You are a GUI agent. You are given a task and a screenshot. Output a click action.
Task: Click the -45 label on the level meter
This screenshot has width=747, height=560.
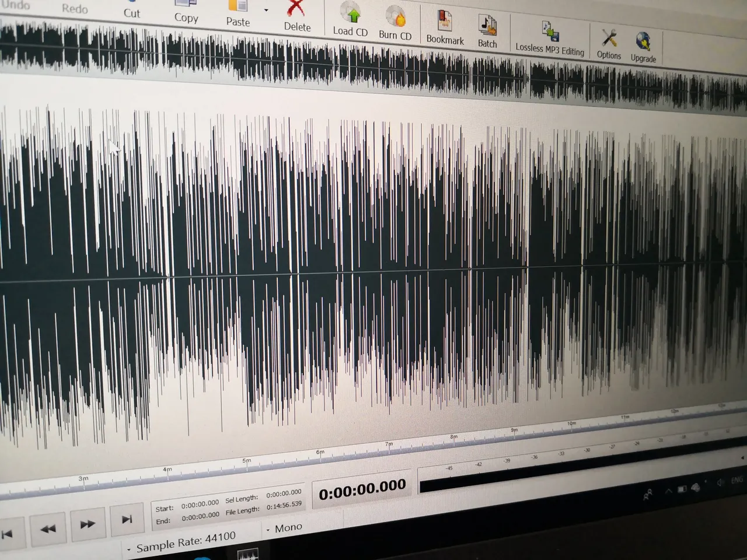[449, 468]
